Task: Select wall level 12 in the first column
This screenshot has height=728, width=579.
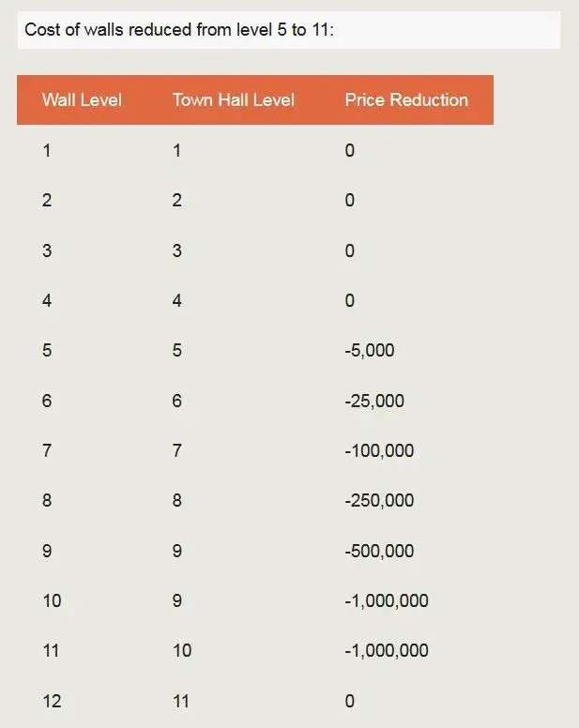Action: 52,701
